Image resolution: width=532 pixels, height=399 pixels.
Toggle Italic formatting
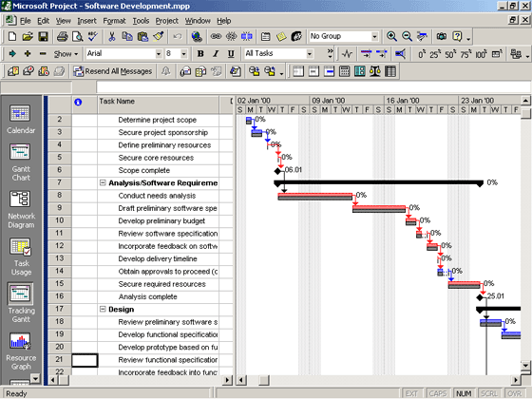coord(216,53)
